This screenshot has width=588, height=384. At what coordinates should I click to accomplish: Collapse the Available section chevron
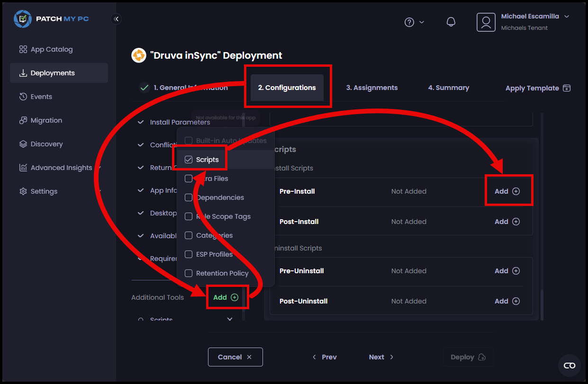(x=140, y=236)
